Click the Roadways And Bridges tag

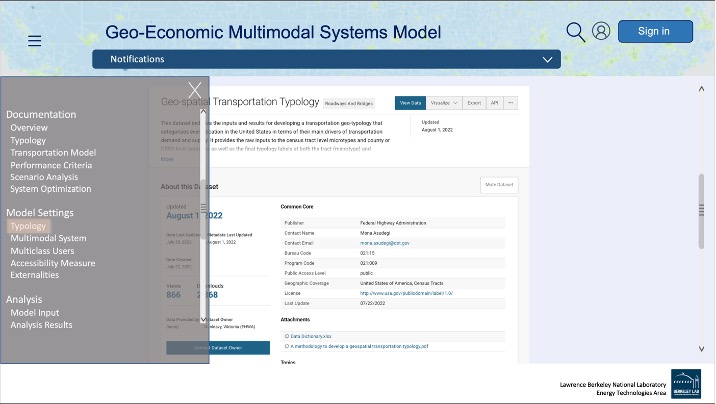click(x=349, y=104)
